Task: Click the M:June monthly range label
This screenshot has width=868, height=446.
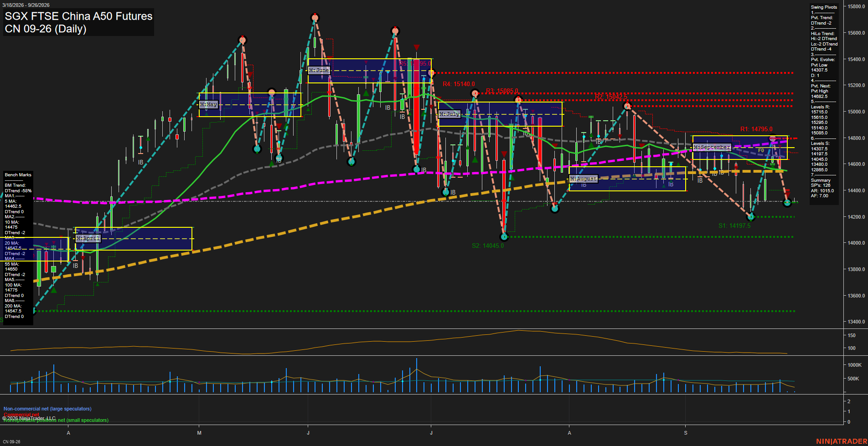Action: pyautogui.click(x=319, y=70)
